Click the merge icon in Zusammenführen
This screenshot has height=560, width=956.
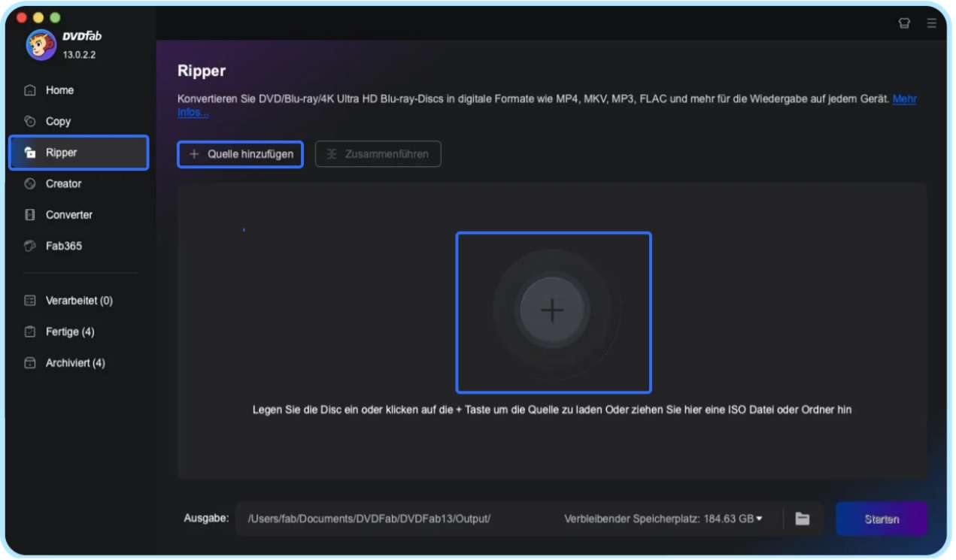point(332,154)
